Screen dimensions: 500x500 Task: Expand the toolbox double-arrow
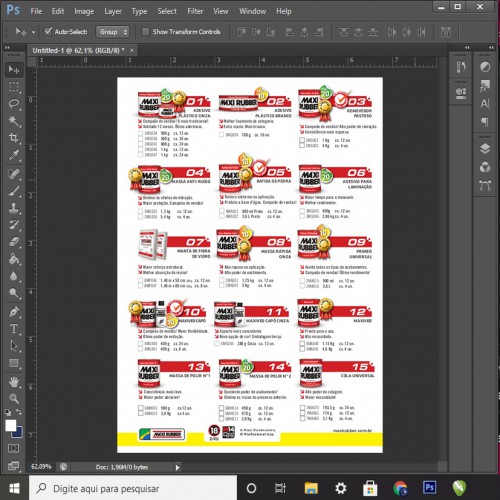[x=7, y=48]
